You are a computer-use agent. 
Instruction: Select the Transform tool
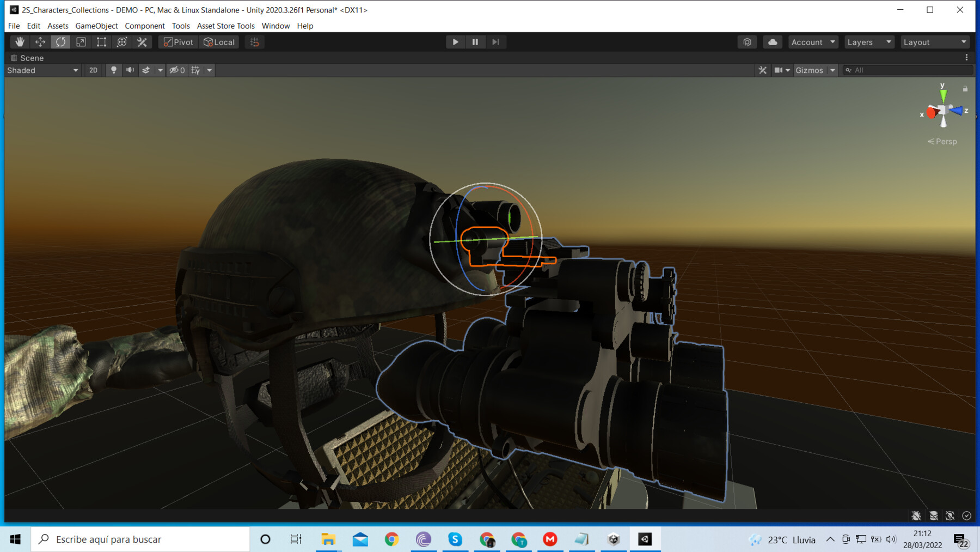[122, 42]
